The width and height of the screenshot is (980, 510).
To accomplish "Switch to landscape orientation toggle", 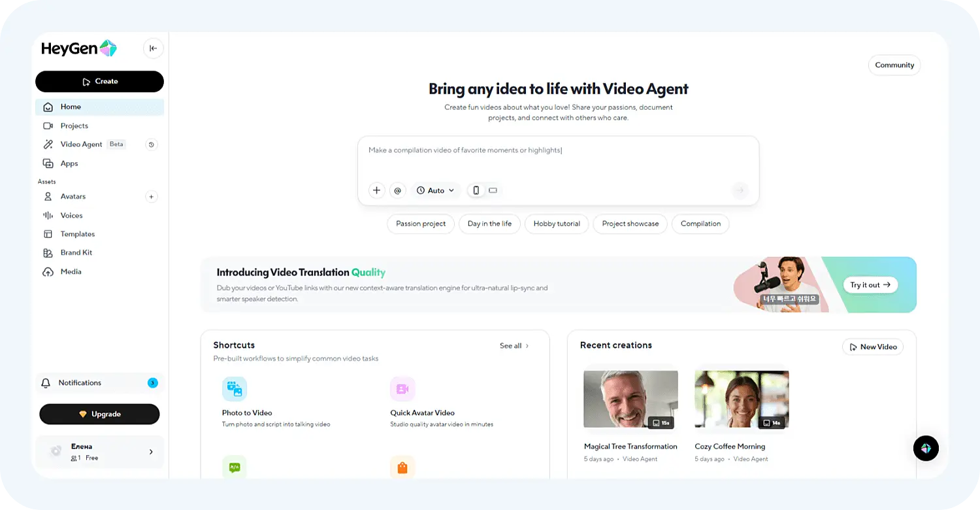I will click(x=493, y=190).
